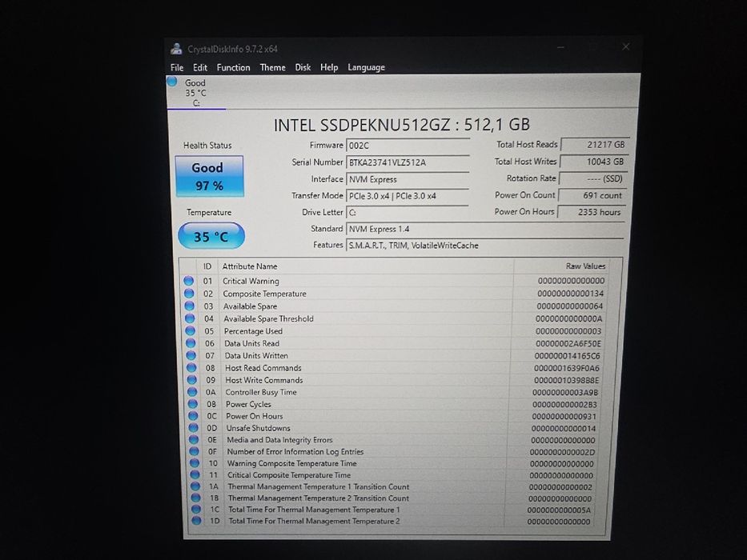Click the Serial Number field BTKA23741VLZ512A
Screen dimensions: 747x560
408,162
